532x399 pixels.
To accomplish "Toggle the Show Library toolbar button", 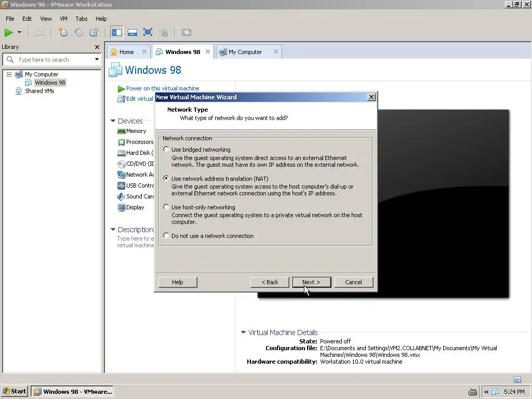I will pyautogui.click(x=117, y=33).
